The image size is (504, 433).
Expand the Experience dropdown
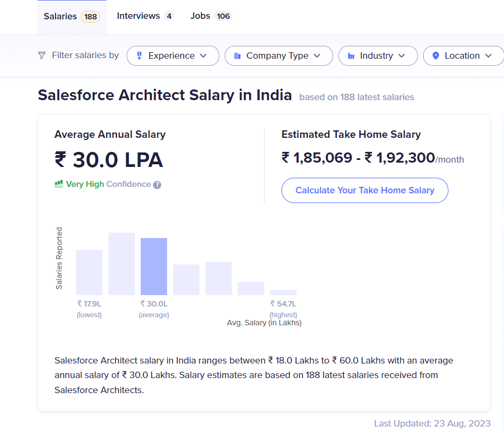172,55
